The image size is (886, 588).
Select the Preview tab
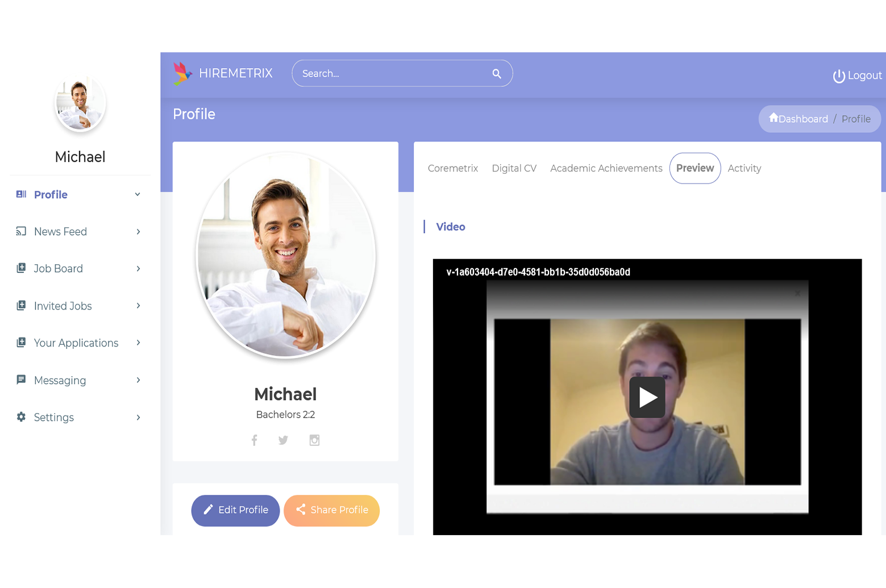(695, 168)
